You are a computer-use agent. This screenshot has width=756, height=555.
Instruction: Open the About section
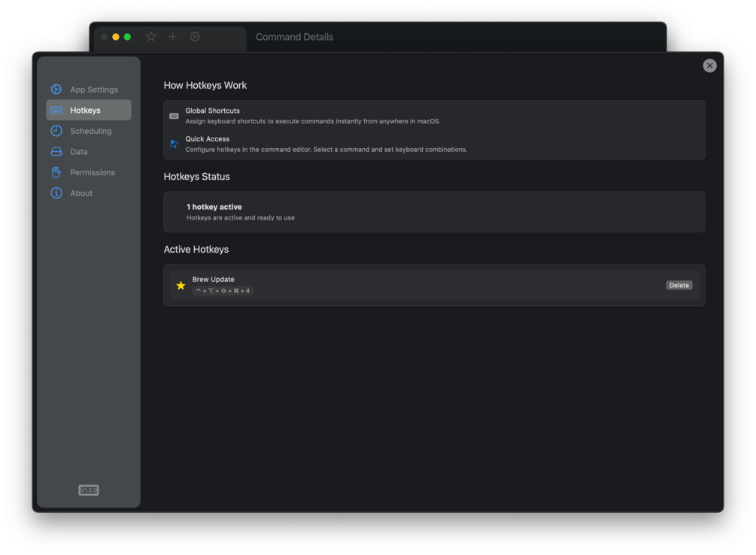pos(81,193)
